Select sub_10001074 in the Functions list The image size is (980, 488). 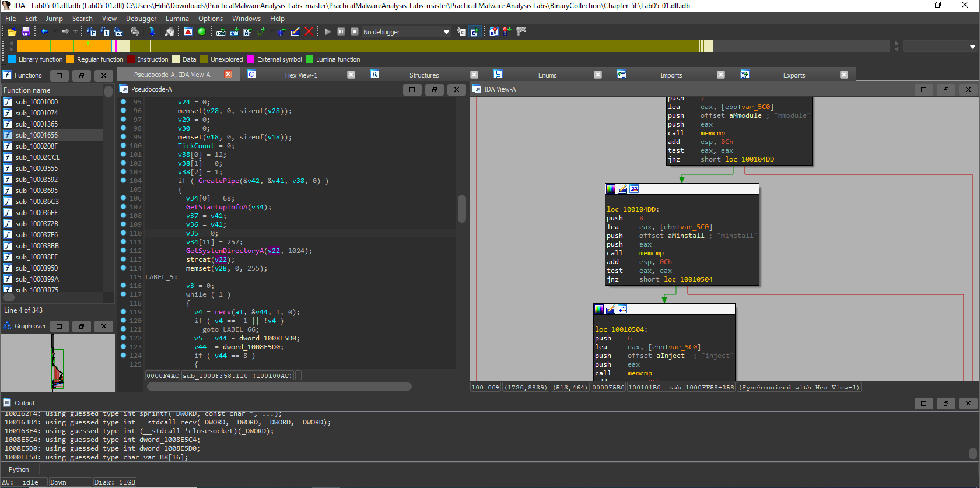click(x=37, y=113)
